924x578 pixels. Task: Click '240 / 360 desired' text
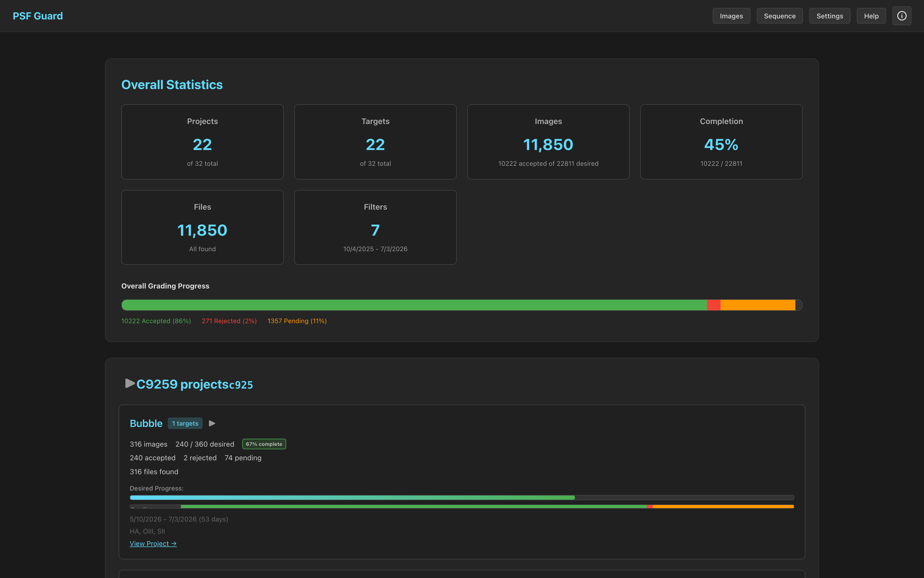tap(205, 444)
